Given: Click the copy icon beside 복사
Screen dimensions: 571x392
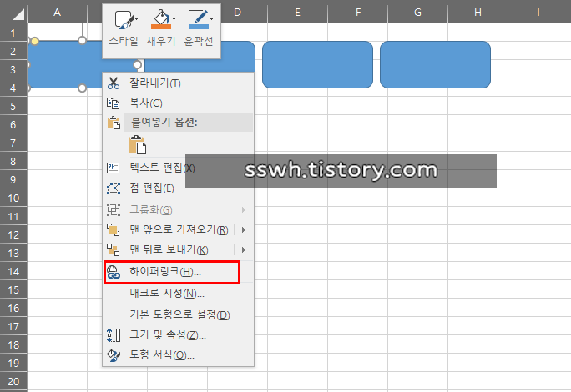Looking at the screenshot, I should pos(114,103).
